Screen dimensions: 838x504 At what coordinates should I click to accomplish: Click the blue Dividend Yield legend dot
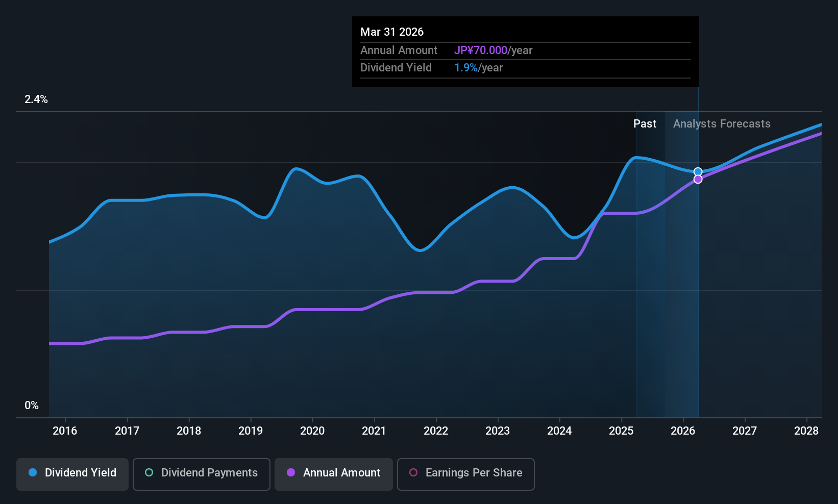click(x=33, y=472)
